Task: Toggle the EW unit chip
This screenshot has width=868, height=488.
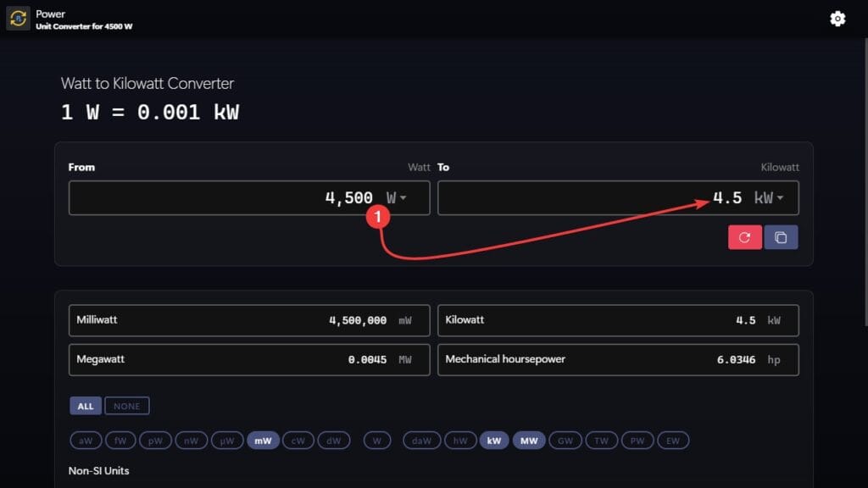Action: (x=673, y=441)
